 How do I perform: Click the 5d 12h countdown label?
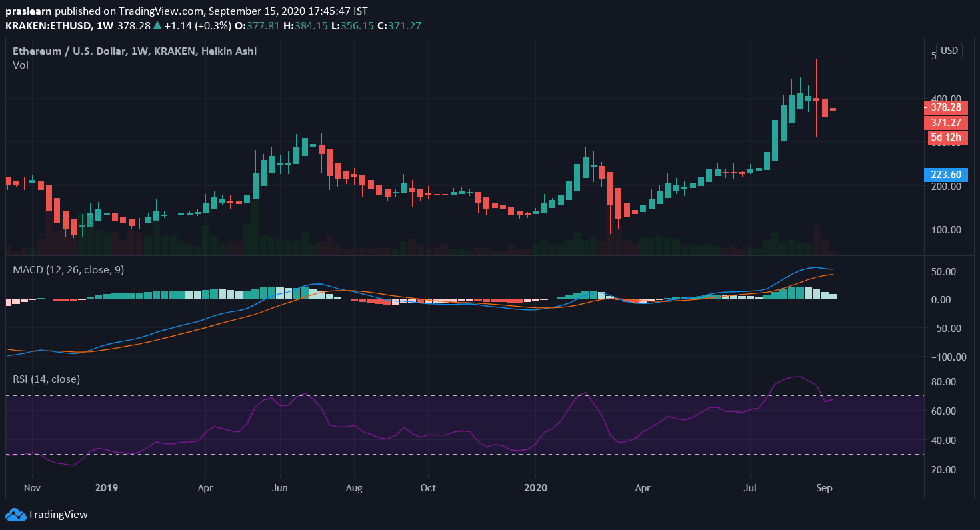(946, 138)
